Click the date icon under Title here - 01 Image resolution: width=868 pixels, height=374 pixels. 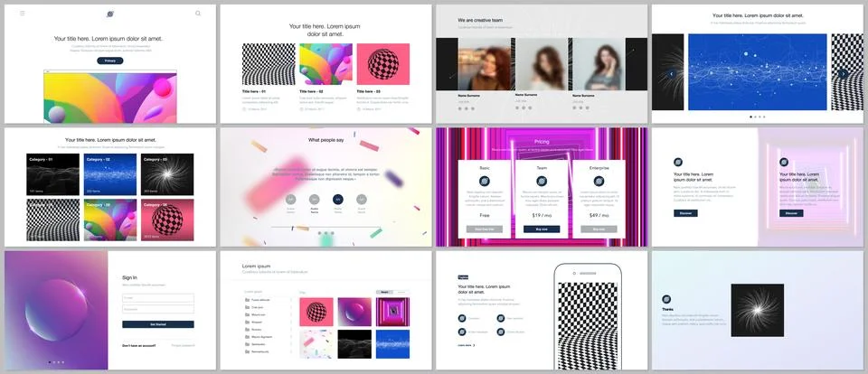[244, 109]
